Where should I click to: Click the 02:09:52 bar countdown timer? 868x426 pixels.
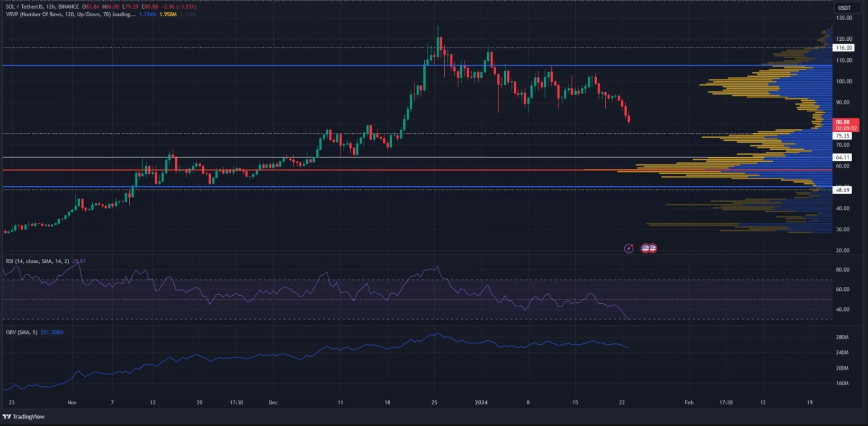coord(846,129)
